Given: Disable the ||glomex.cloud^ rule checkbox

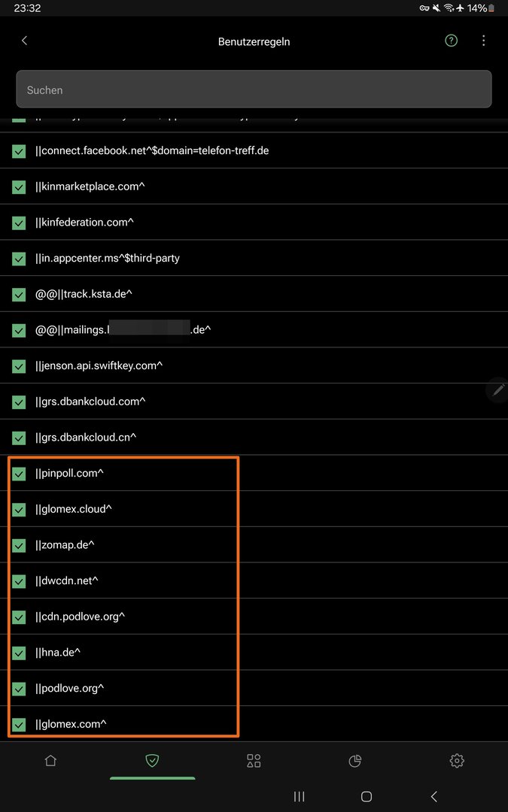Looking at the screenshot, I should (19, 510).
